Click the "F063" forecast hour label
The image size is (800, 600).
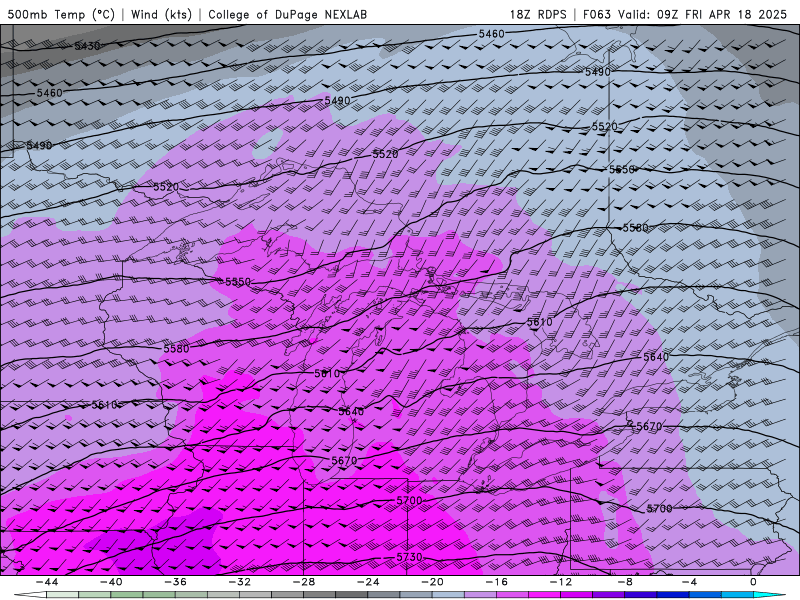596,14
